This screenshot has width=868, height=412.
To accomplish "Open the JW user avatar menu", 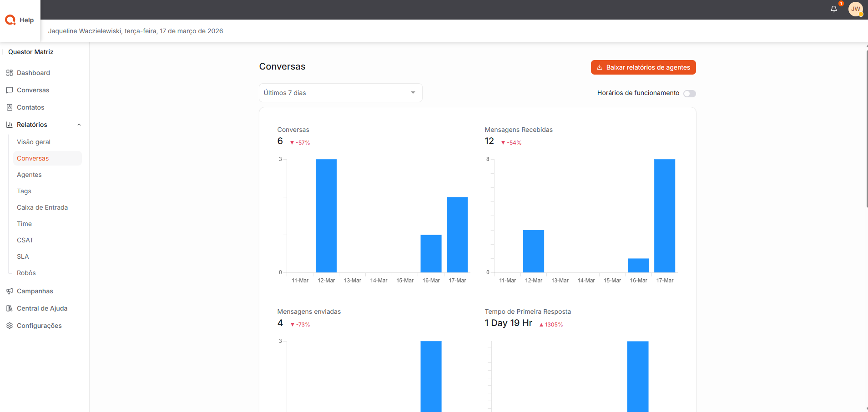I will click(x=855, y=9).
